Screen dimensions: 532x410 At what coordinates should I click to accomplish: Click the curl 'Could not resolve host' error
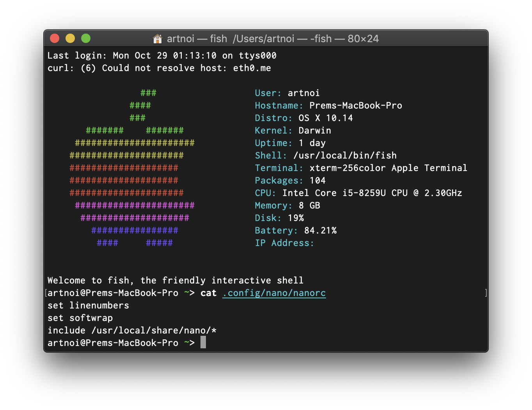[x=159, y=68]
